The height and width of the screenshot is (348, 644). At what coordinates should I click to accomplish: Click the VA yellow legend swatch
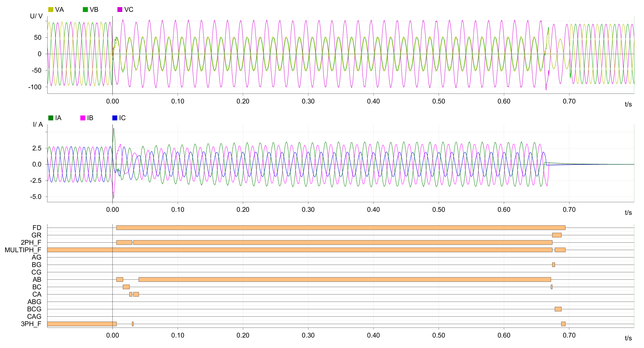(x=51, y=10)
